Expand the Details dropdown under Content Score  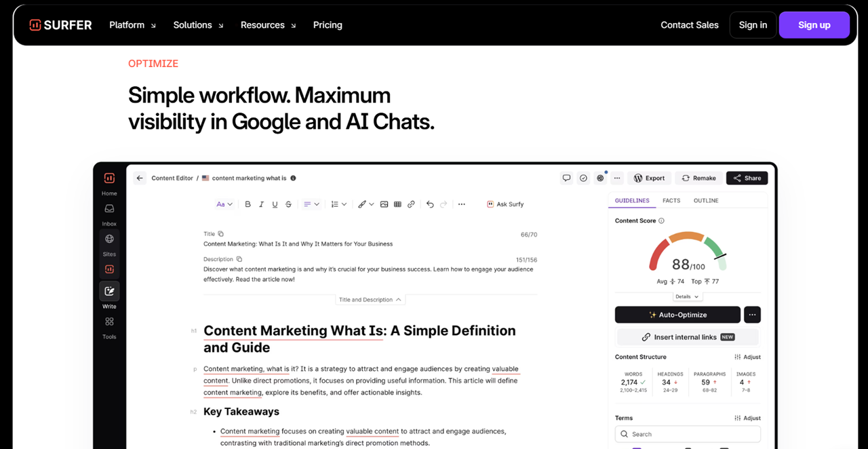(688, 296)
